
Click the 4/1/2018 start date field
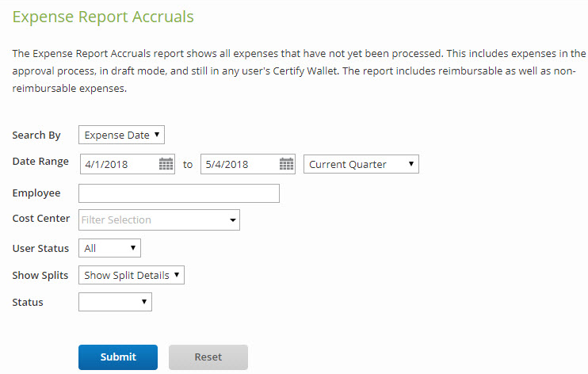coord(119,164)
